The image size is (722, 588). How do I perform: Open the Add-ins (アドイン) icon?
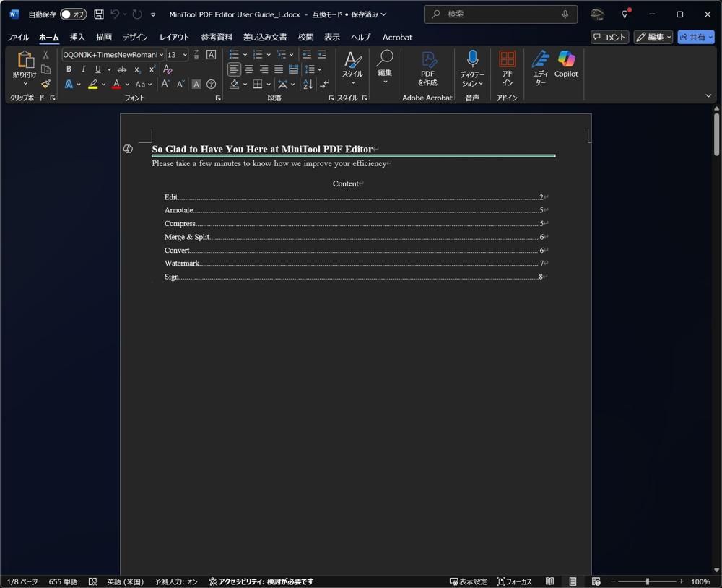[x=508, y=69]
